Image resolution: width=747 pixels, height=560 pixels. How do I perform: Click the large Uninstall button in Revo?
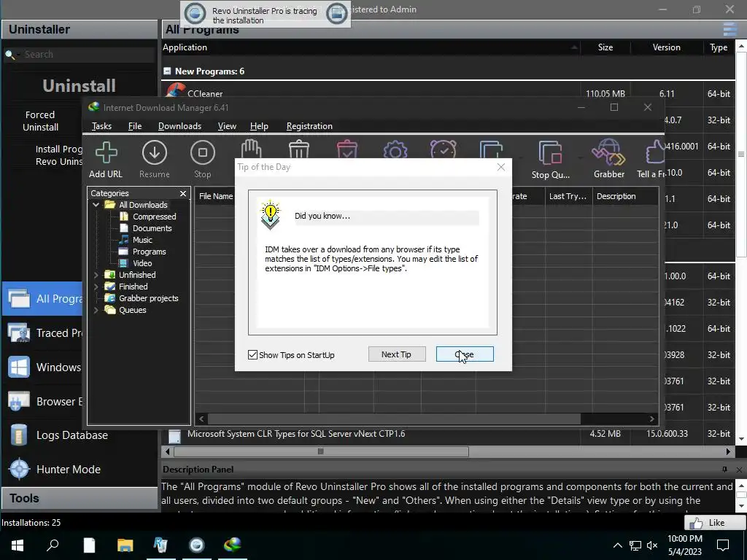79,86
